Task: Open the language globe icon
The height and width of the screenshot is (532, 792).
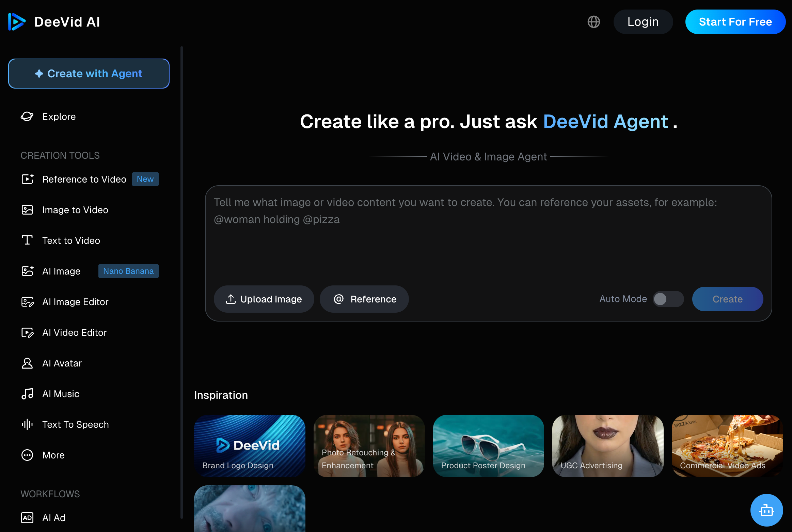Action: tap(594, 22)
